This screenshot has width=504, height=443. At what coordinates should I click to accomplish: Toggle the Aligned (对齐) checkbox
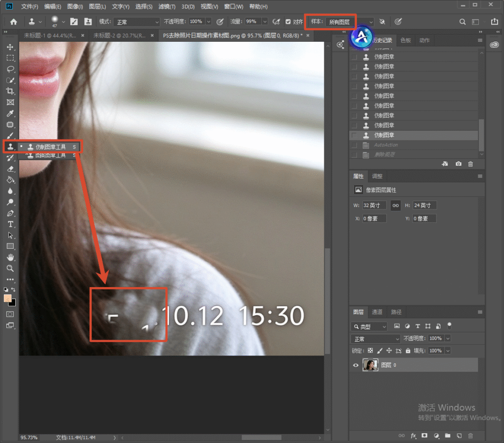click(x=288, y=22)
